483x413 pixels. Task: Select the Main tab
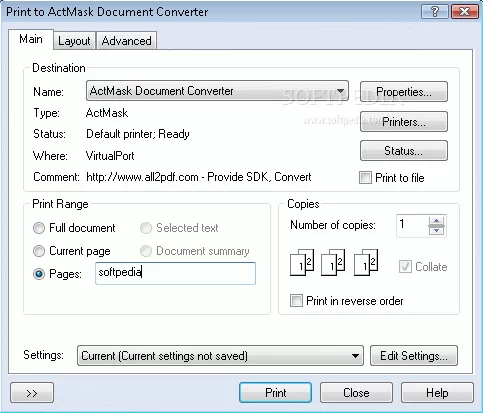pos(31,39)
